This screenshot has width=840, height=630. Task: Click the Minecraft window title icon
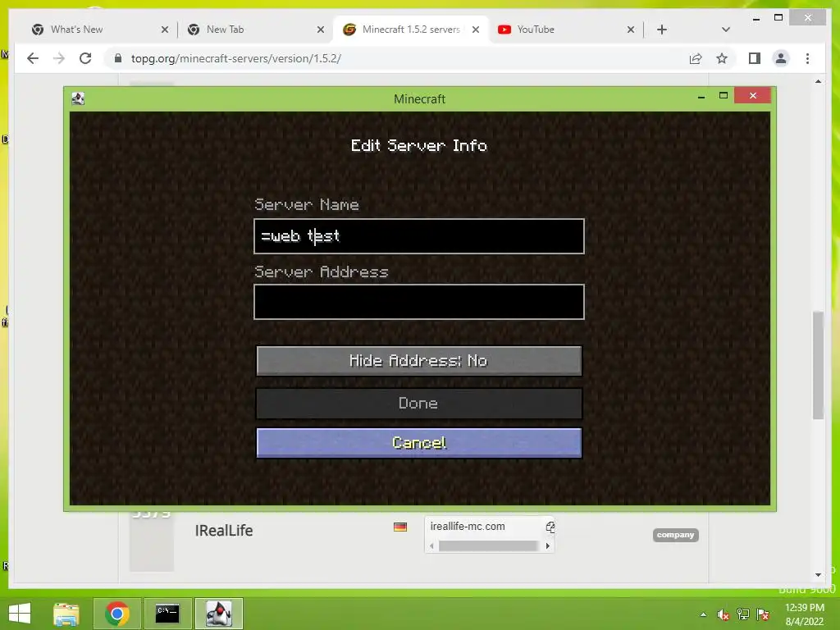78,98
